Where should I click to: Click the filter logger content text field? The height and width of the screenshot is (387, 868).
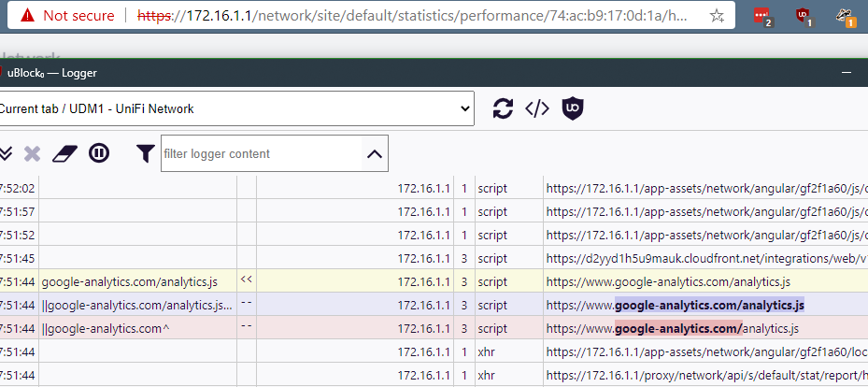click(x=261, y=153)
